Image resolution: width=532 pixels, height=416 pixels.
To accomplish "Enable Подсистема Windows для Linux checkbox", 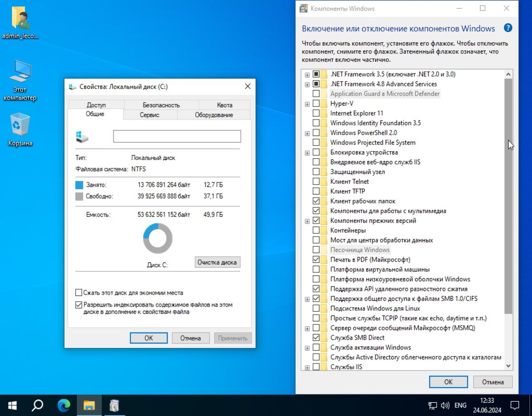I will click(316, 308).
